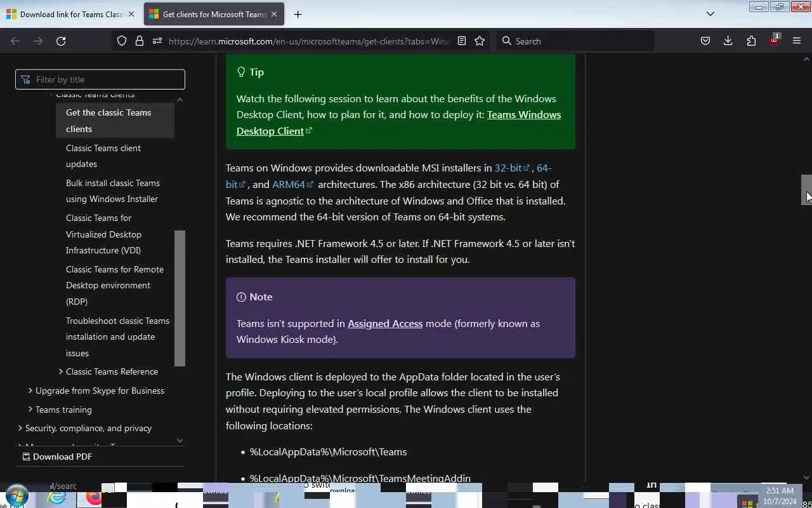Switch to Download link for Teams Classic tab
Screen dimensions: 812x508
72,14
